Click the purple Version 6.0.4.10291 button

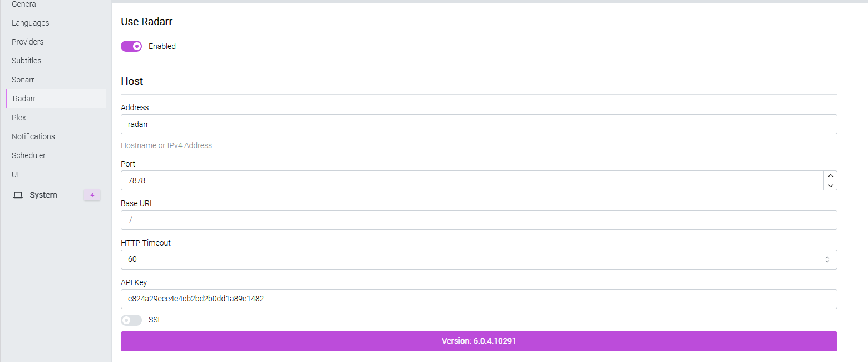(479, 341)
